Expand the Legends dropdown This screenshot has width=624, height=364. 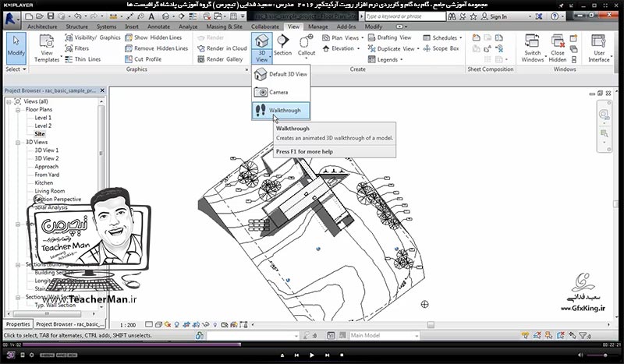[401, 60]
